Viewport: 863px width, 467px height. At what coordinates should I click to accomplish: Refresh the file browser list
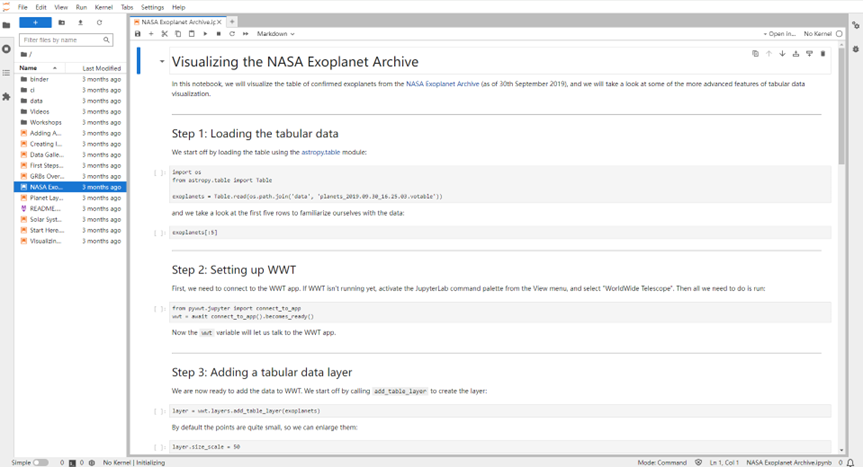click(x=99, y=23)
